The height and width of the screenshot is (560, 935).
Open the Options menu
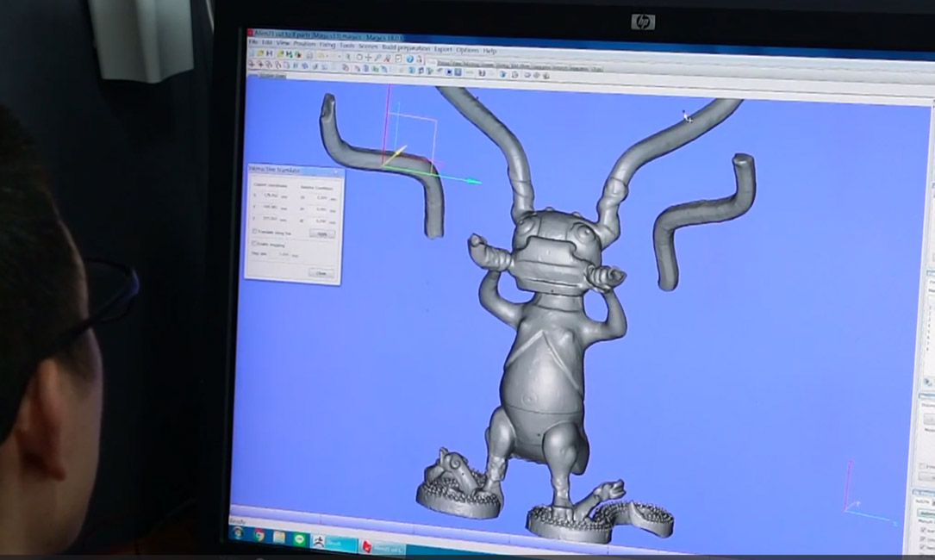pos(467,50)
